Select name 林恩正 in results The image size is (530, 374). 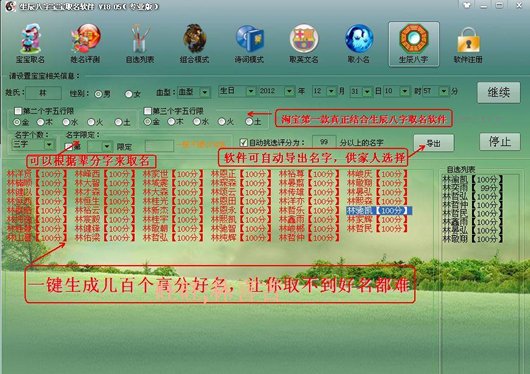241,174
